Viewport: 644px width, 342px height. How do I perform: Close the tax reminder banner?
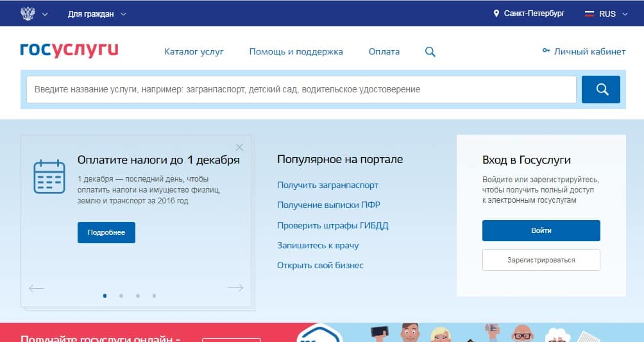239,147
